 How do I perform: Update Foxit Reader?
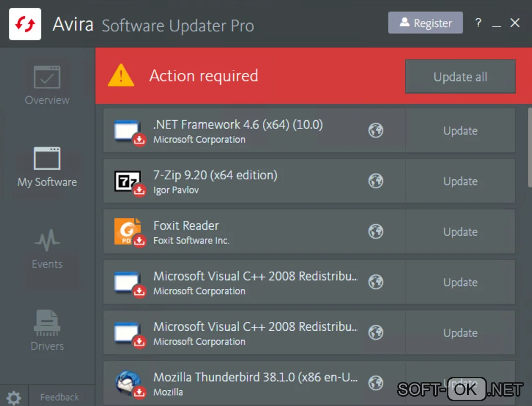point(460,231)
